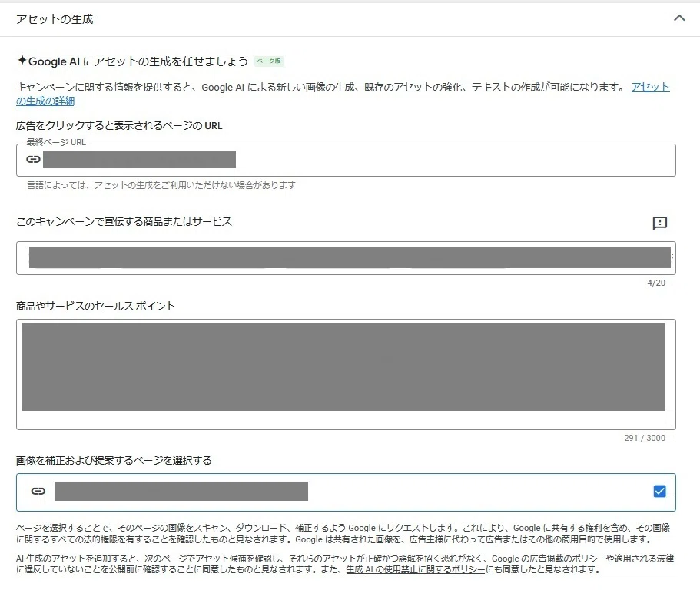Click the 4/20 character counter
The height and width of the screenshot is (590, 700).
pos(656,283)
